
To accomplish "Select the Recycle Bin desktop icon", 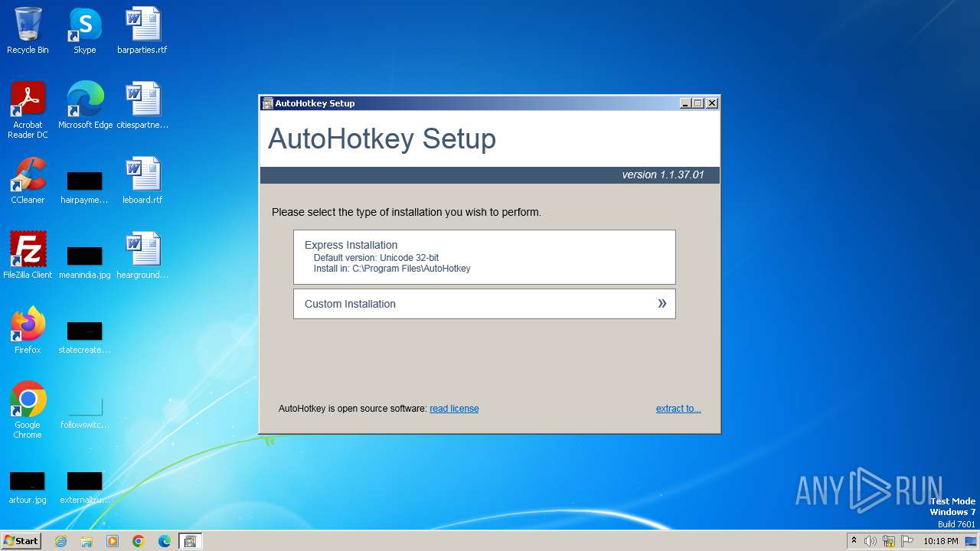I will pos(28,31).
